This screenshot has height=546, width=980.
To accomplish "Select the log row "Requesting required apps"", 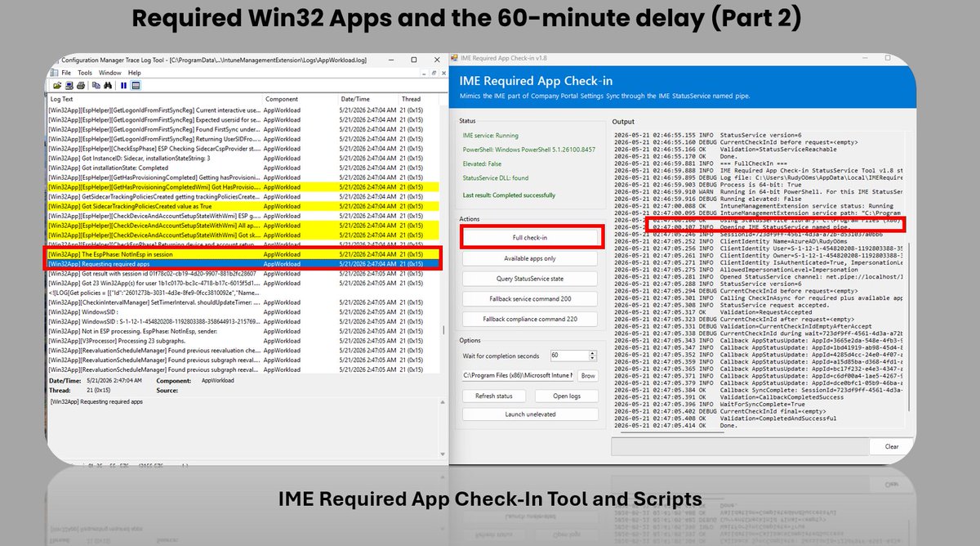I will [244, 264].
